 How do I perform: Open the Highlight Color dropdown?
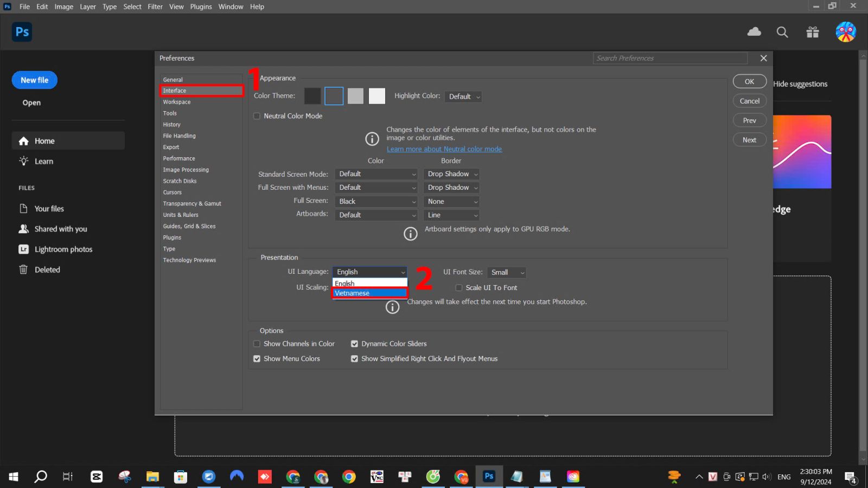coord(463,97)
